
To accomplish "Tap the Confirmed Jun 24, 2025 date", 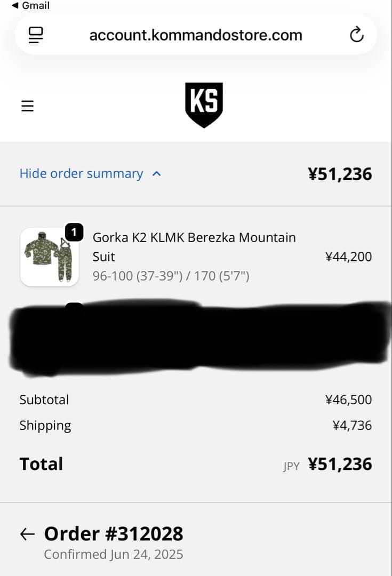I will click(114, 555).
